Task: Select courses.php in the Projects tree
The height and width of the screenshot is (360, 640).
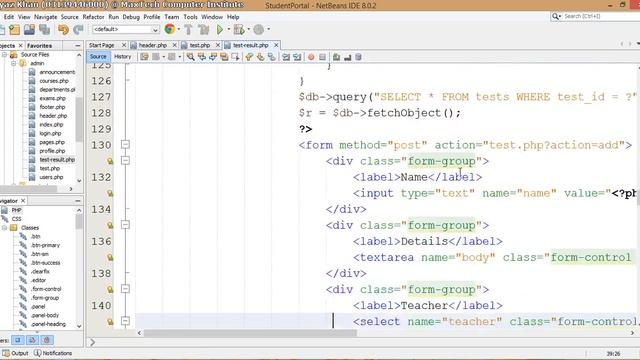Action: click(54, 81)
